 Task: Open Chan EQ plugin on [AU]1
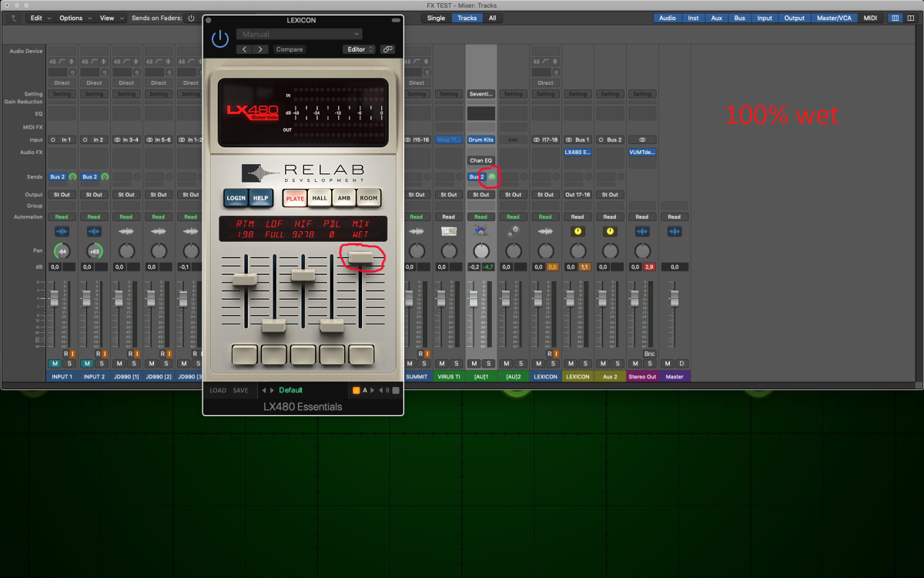coord(481,160)
